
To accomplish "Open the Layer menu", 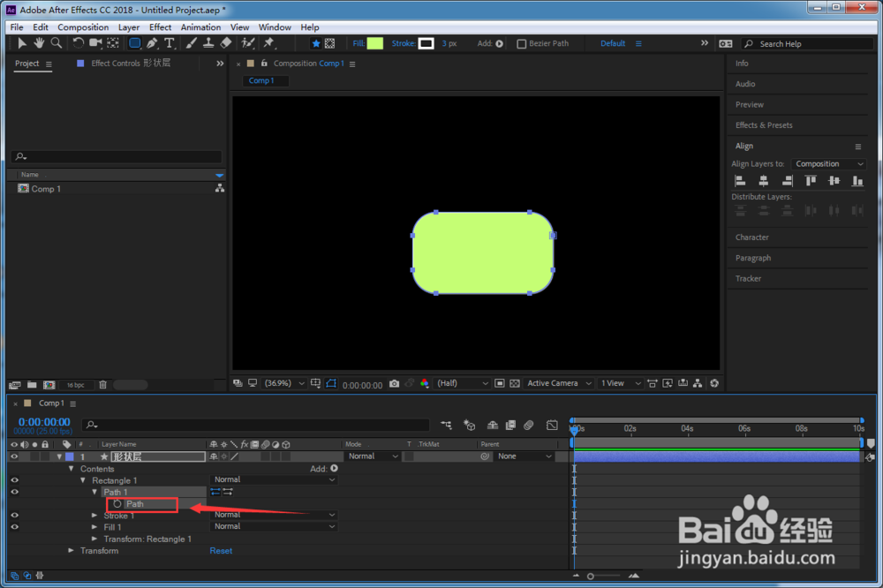I will point(128,27).
